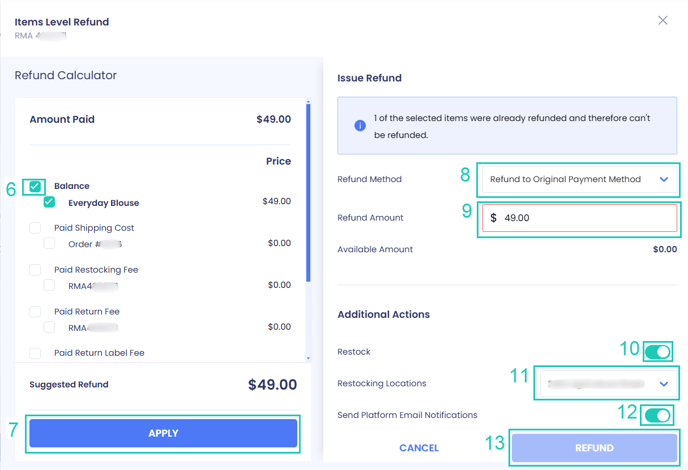Uncheck the Balance checkbox

[x=35, y=186]
